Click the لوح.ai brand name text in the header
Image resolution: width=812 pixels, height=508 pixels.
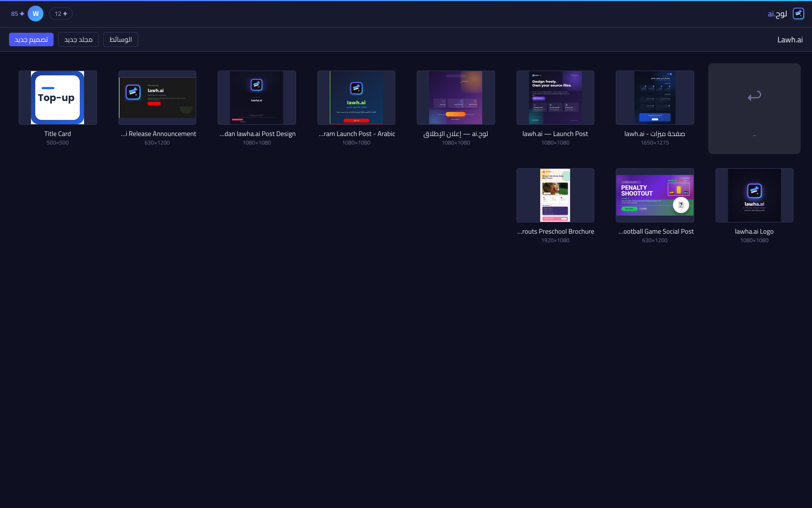pyautogui.click(x=777, y=14)
